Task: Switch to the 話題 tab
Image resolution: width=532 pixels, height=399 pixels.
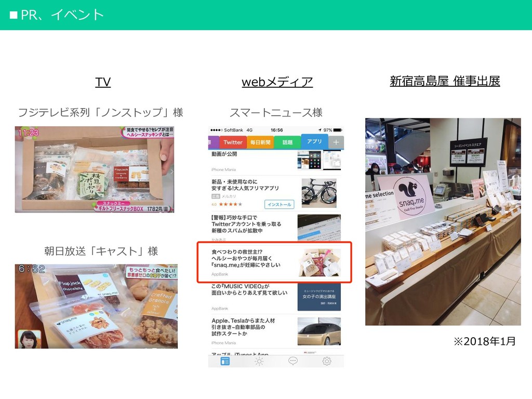Action: (x=287, y=142)
